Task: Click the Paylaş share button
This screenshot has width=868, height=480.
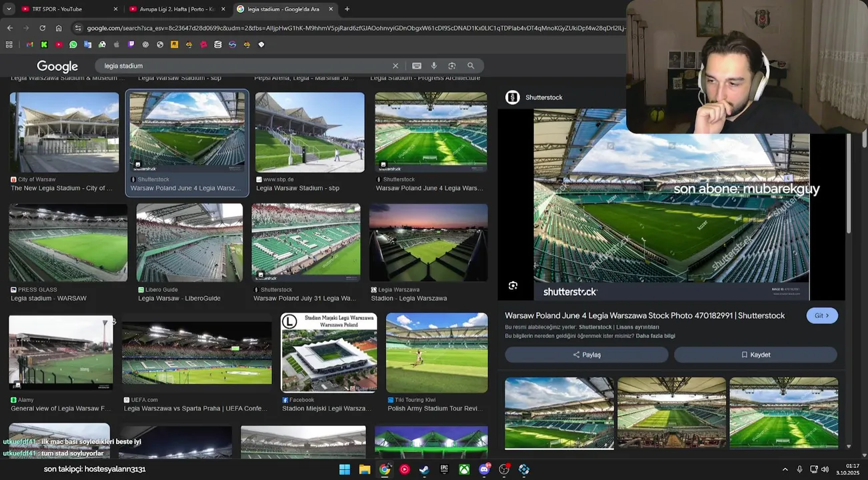Action: click(x=587, y=355)
